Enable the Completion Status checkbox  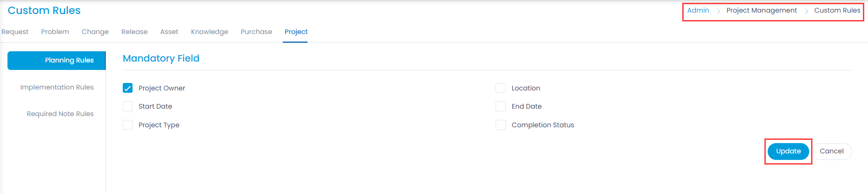[501, 125]
